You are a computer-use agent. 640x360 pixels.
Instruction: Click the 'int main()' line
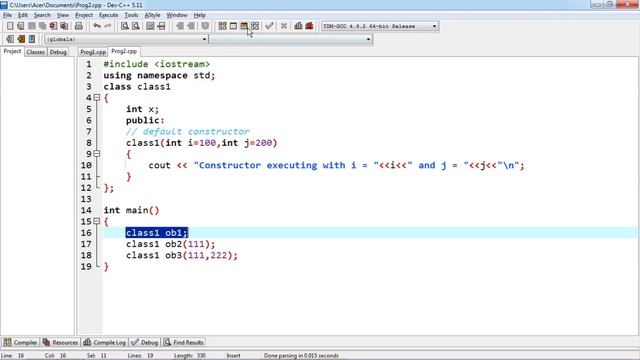pos(131,210)
